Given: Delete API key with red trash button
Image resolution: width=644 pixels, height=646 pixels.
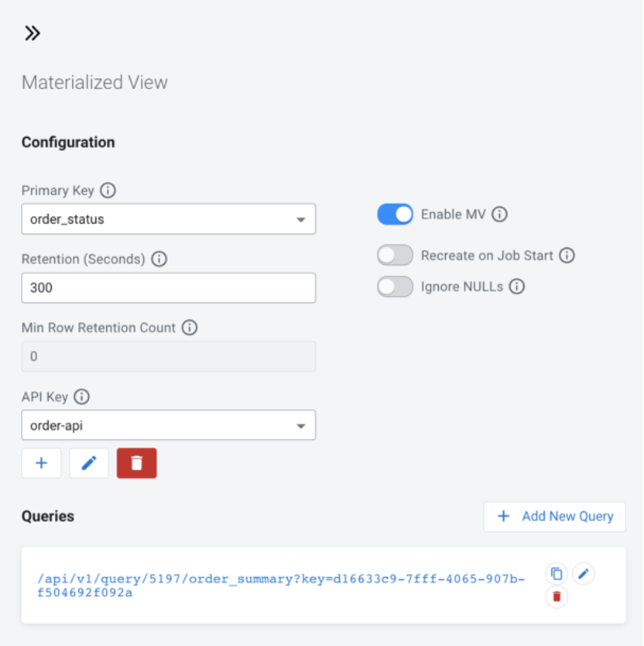Looking at the screenshot, I should click(137, 463).
